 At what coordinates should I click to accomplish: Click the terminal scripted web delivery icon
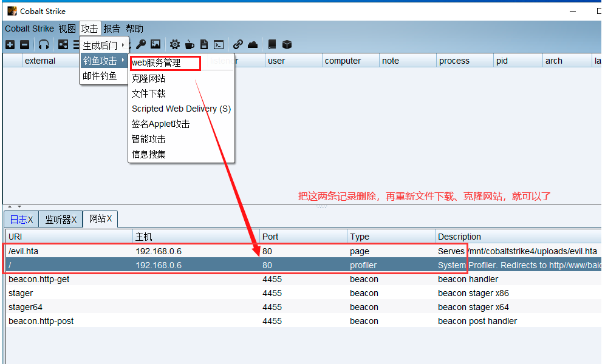pyautogui.click(x=219, y=44)
